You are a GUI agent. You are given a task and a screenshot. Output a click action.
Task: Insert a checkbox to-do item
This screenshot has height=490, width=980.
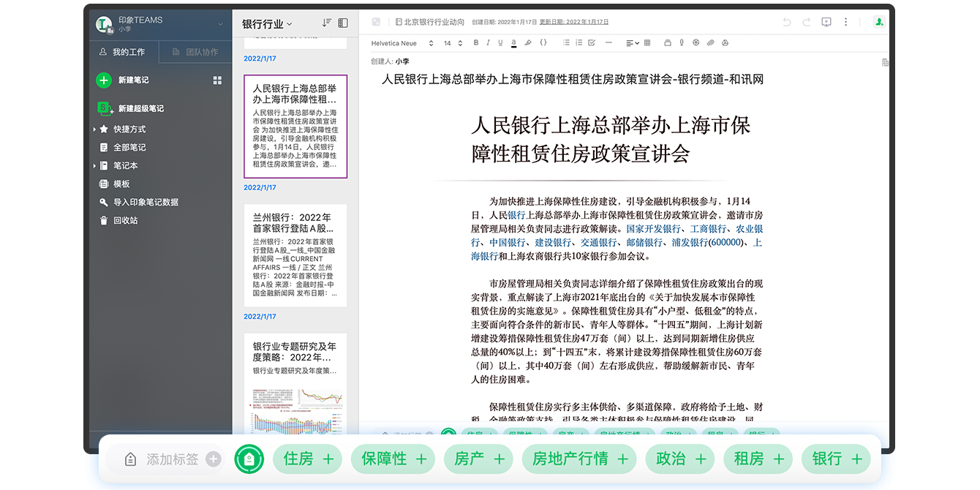click(591, 43)
